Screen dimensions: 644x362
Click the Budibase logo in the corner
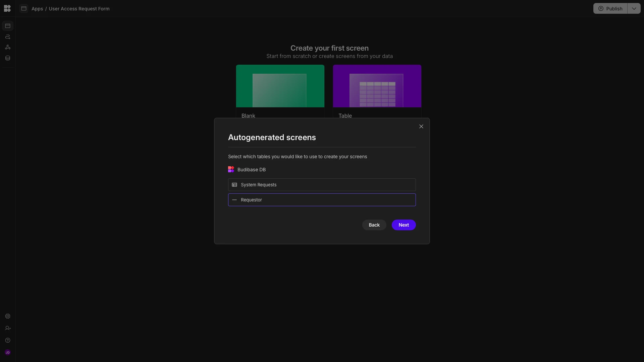click(7, 8)
